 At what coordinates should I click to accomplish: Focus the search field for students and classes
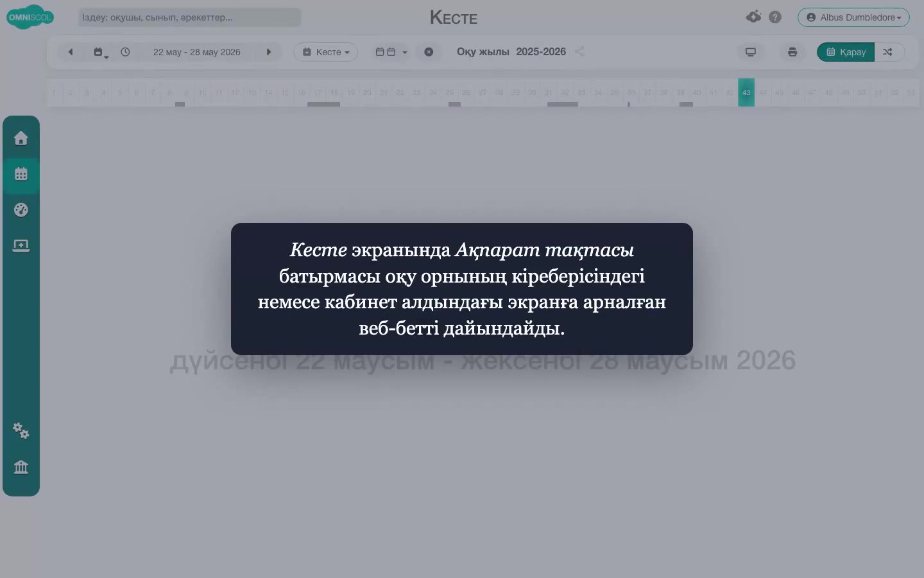(190, 17)
